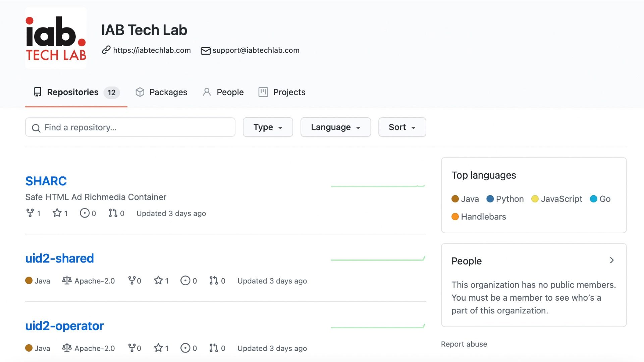Click the pull request icon on uid2-operator
The width and height of the screenshot is (644, 362).
[214, 348]
